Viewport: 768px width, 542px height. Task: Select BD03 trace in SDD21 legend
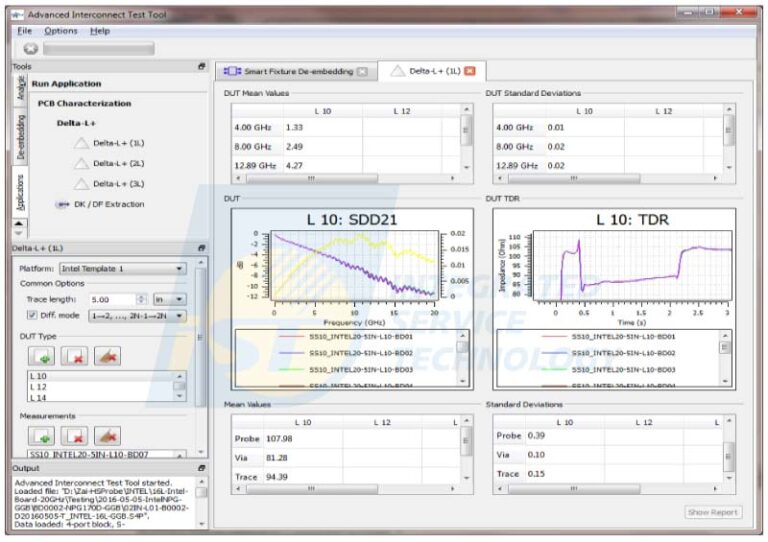click(x=347, y=370)
